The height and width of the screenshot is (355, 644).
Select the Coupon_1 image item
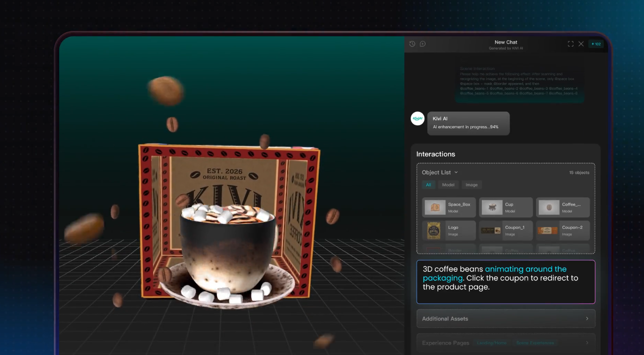coord(506,230)
